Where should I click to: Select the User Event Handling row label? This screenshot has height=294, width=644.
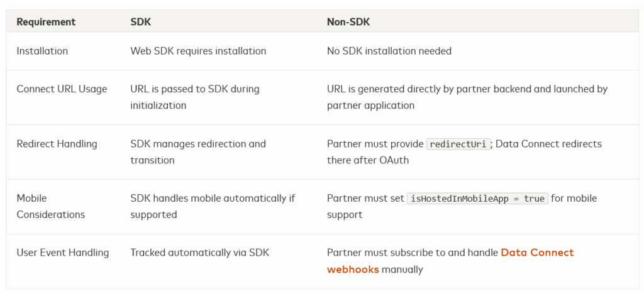62,253
